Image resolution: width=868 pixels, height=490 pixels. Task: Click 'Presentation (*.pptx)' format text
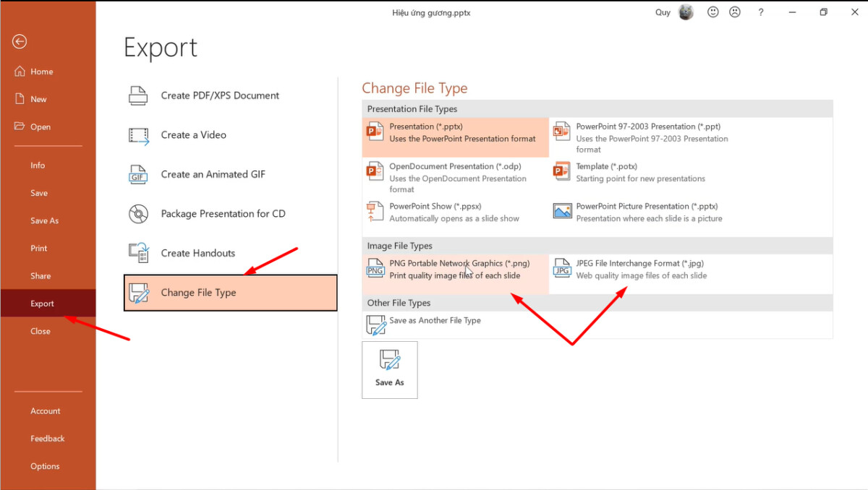pyautogui.click(x=426, y=126)
